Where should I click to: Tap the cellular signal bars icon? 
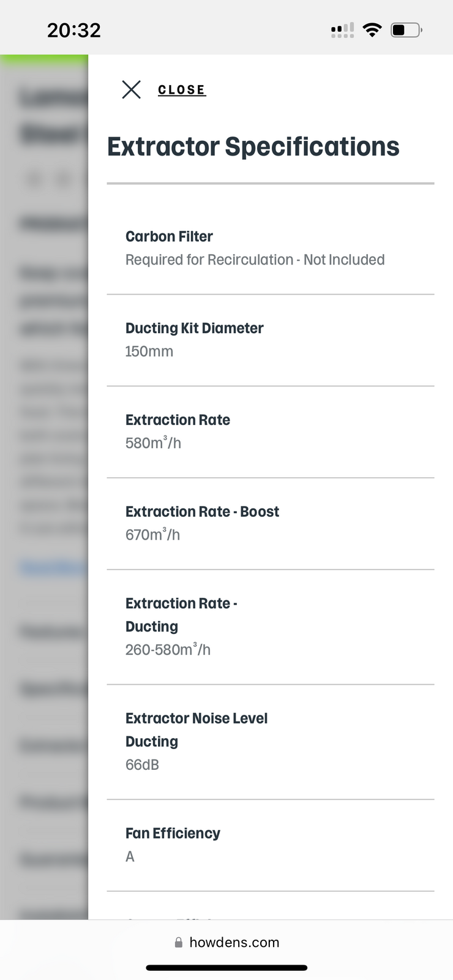point(342,30)
